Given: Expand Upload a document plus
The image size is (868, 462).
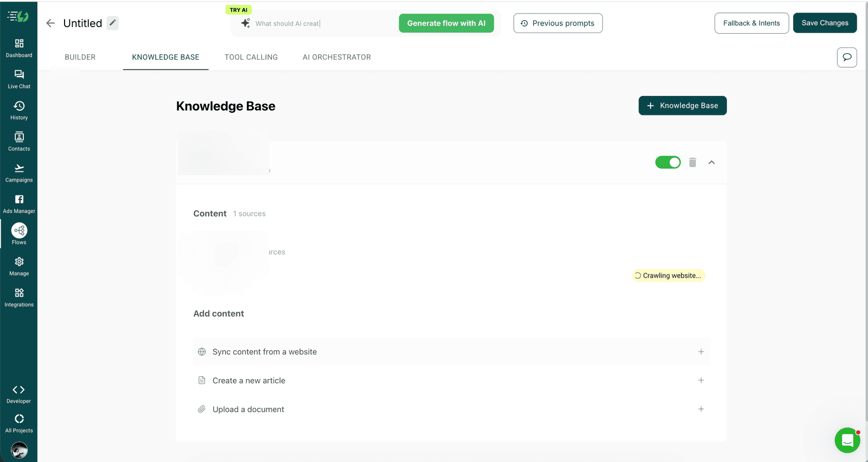Looking at the screenshot, I should 701,409.
